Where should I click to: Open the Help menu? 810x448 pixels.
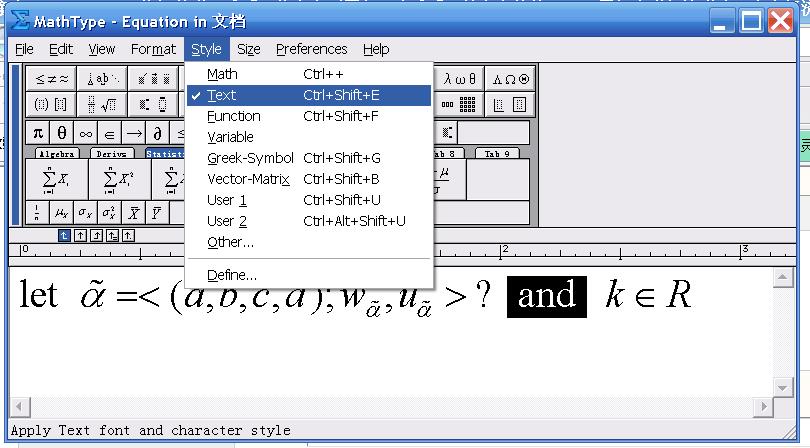[376, 49]
